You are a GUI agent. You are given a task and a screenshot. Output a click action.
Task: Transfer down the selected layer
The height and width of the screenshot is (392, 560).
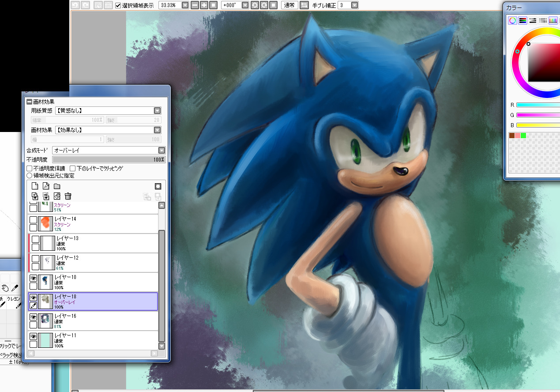pos(35,196)
